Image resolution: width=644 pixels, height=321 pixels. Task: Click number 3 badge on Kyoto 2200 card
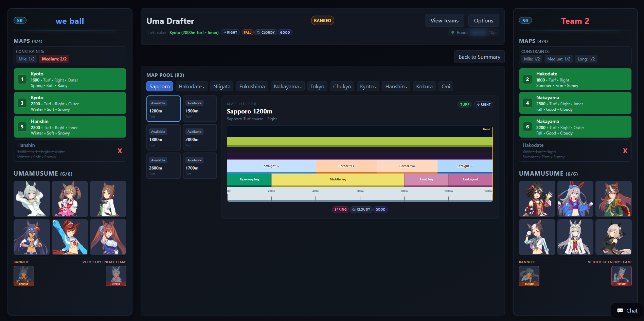click(22, 103)
